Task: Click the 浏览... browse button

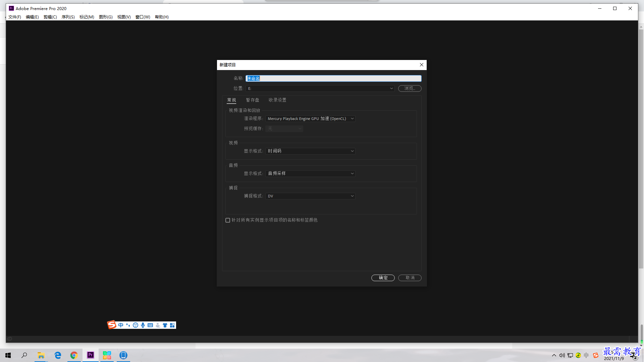Action: pyautogui.click(x=410, y=88)
